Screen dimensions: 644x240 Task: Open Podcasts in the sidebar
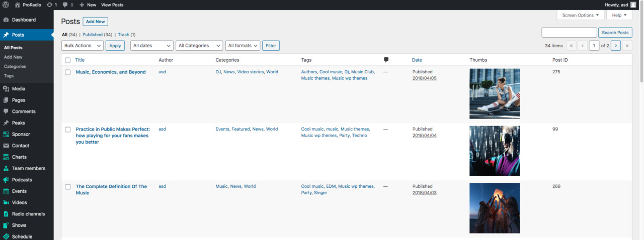22,180
